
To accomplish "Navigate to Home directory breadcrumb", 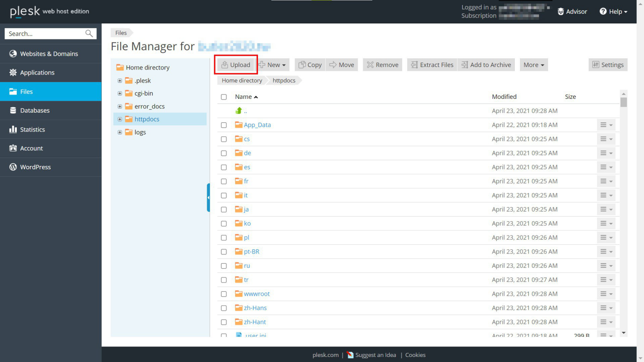I will [x=241, y=80].
